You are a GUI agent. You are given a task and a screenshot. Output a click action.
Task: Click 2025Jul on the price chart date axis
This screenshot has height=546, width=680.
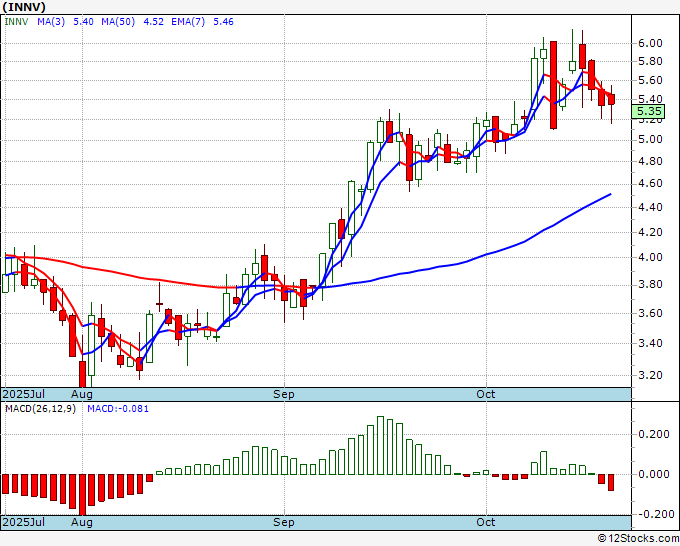pyautogui.click(x=24, y=394)
